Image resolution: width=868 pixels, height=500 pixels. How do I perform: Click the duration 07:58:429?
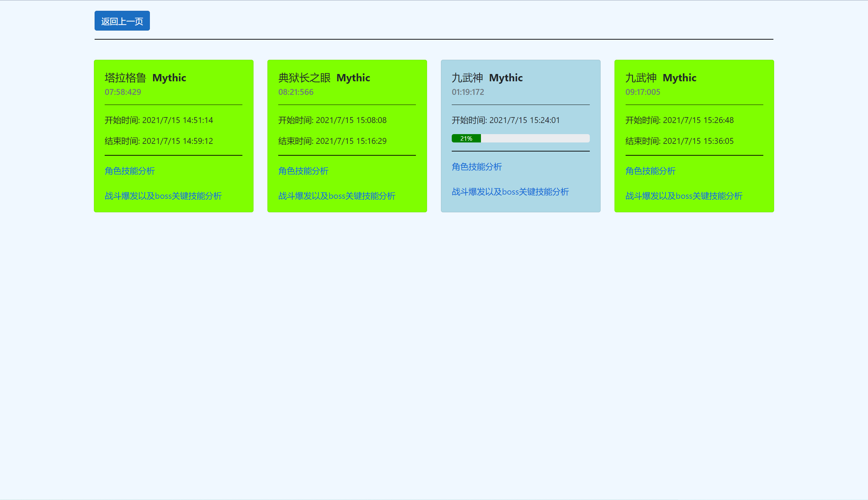[123, 92]
